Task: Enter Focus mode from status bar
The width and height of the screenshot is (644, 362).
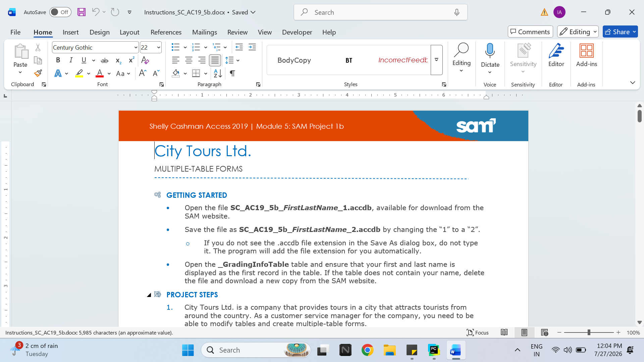Action: (478, 333)
